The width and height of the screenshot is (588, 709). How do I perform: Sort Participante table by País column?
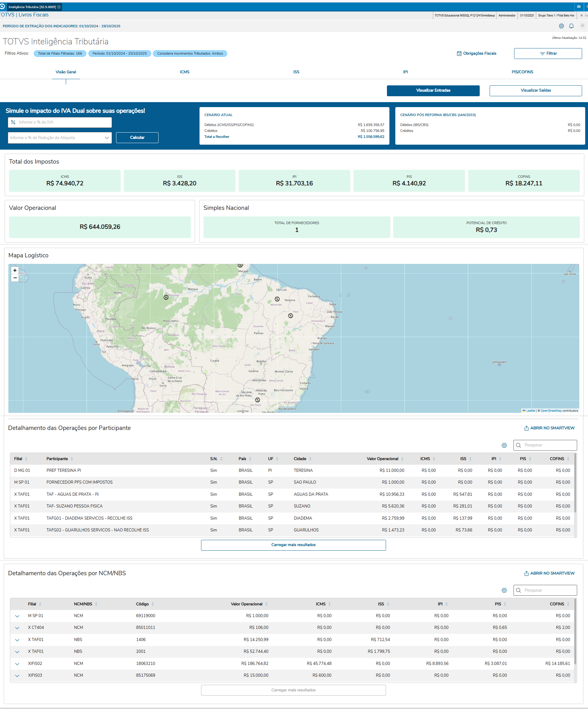pos(250,459)
